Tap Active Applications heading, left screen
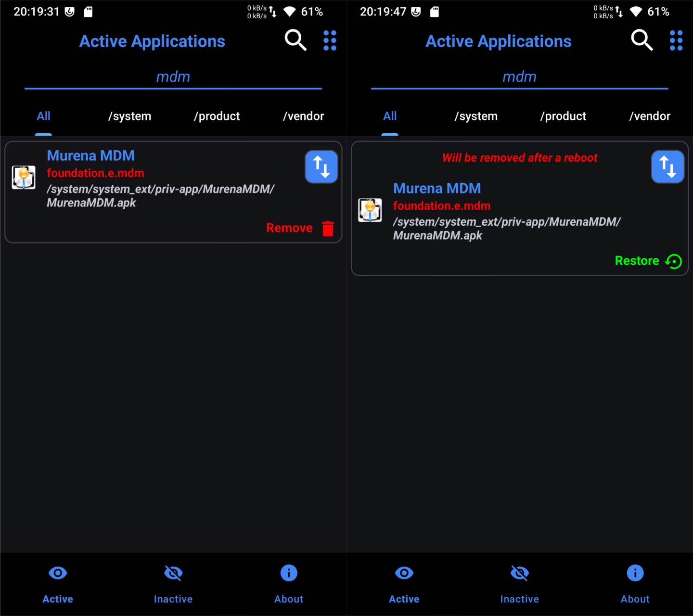693x616 pixels. coord(152,41)
